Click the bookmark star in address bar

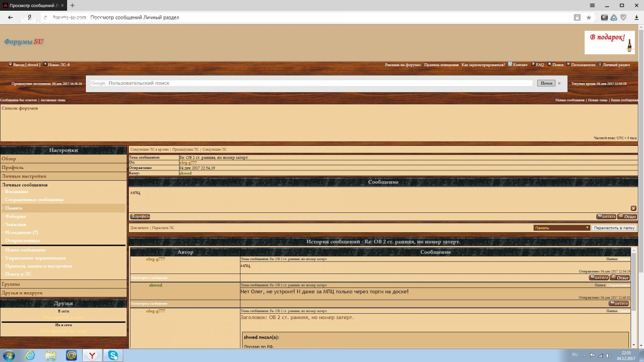click(x=589, y=17)
